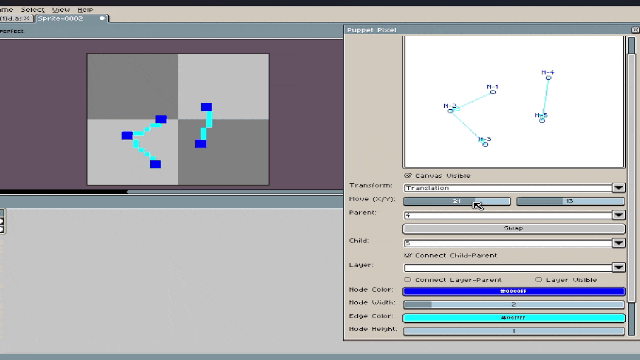Click the Swap button
This screenshot has height=360, width=640.
[x=514, y=228]
